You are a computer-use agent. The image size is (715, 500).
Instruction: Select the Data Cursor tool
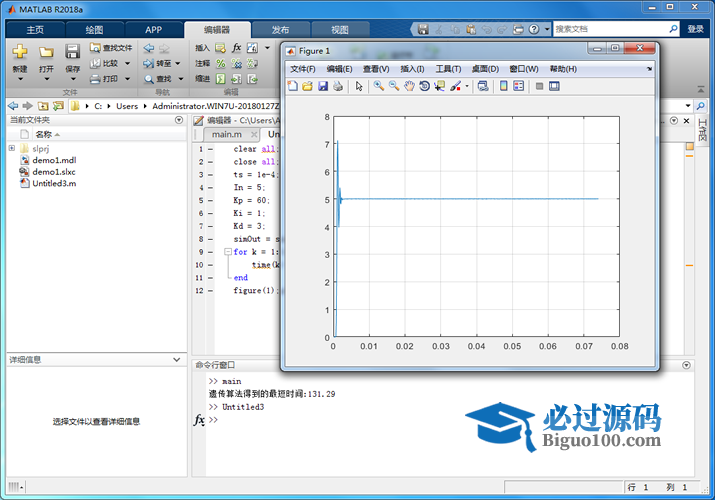440,86
